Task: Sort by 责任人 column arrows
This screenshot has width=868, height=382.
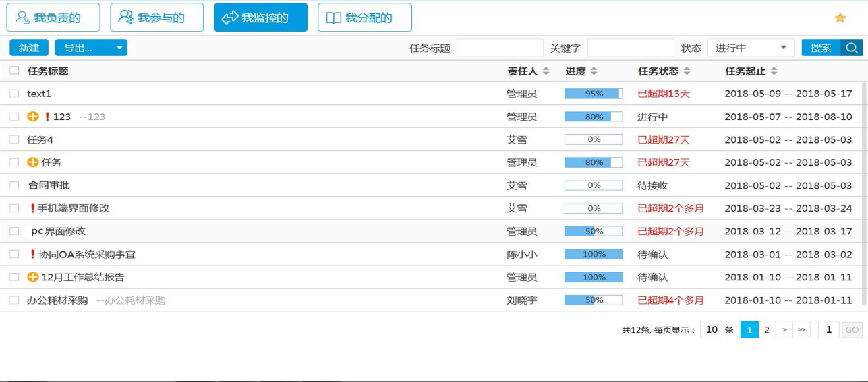Action: (x=546, y=71)
